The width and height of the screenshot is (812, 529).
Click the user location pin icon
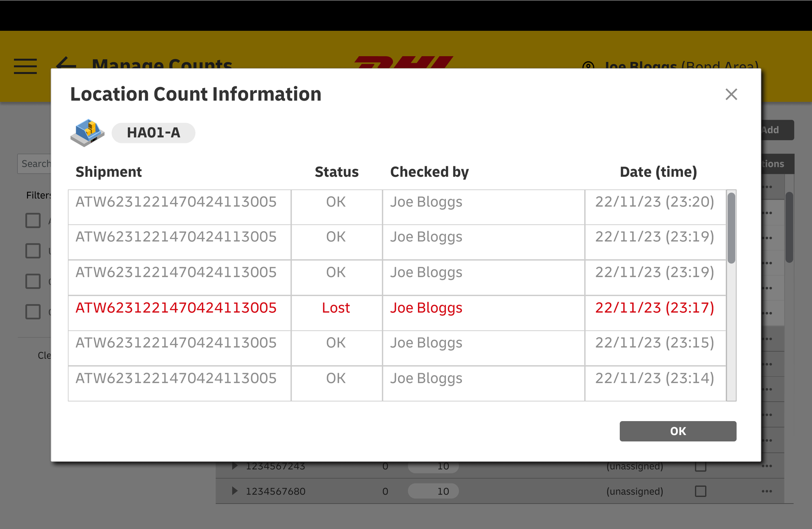click(588, 65)
